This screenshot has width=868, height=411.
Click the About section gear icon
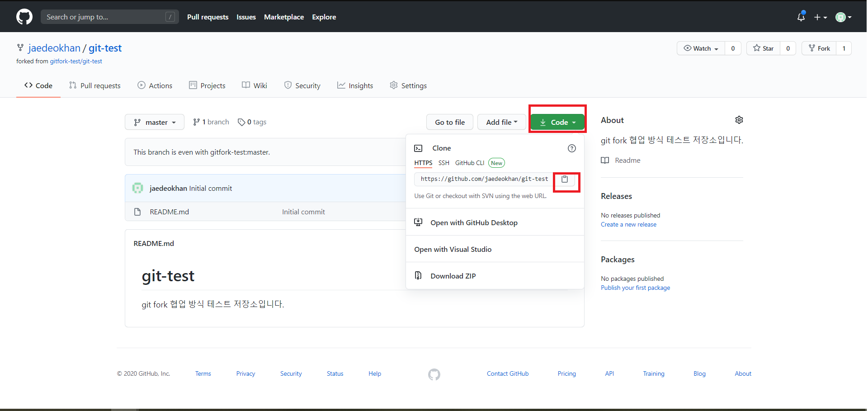point(739,120)
